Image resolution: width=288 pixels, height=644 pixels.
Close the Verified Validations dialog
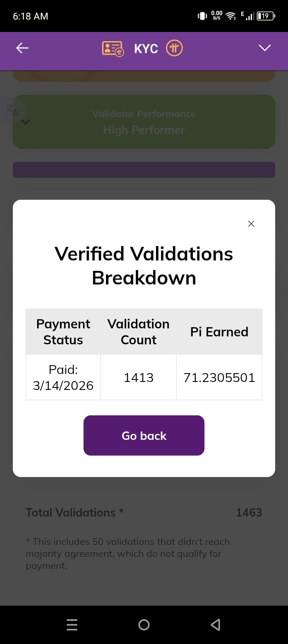[251, 224]
